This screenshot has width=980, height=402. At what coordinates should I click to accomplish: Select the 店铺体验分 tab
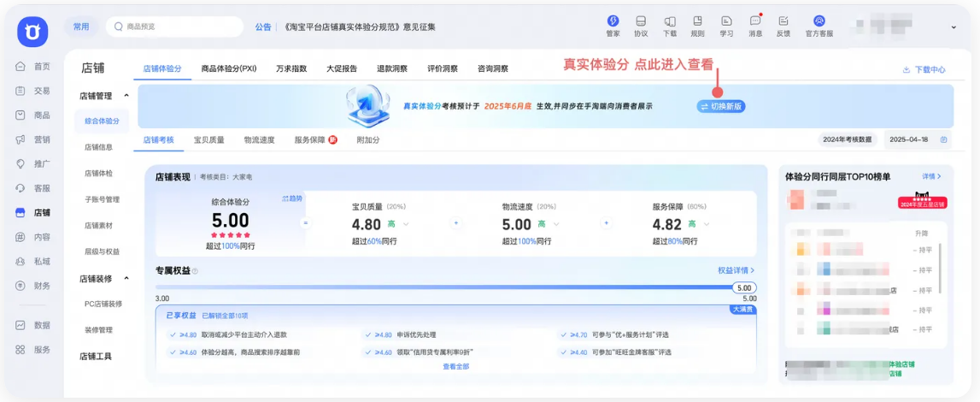[x=161, y=68]
